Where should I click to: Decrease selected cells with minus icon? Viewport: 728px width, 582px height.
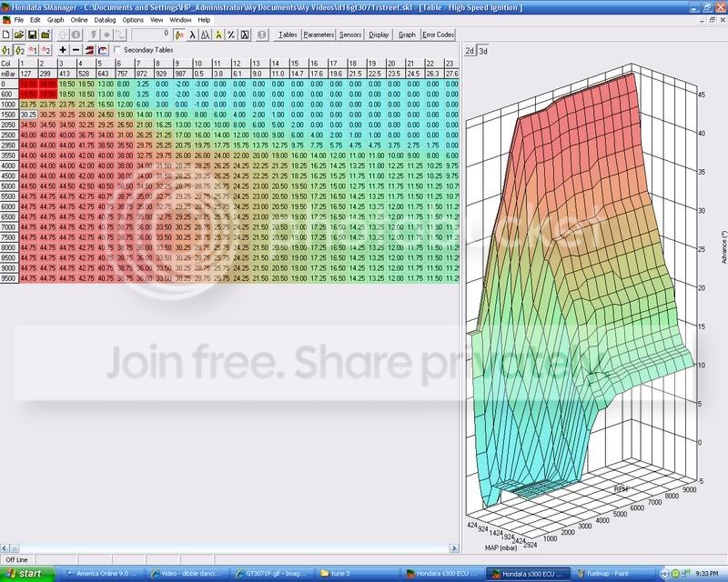(x=76, y=50)
